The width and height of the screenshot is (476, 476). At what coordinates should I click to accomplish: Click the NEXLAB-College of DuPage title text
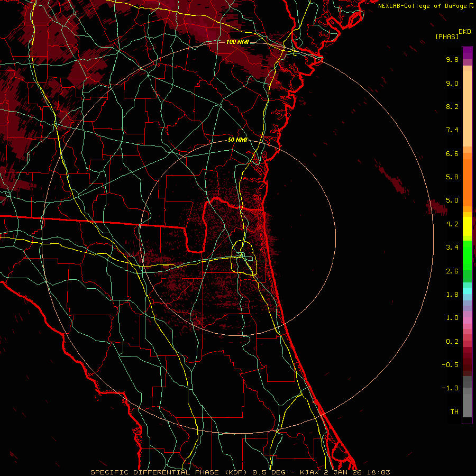(423, 6)
